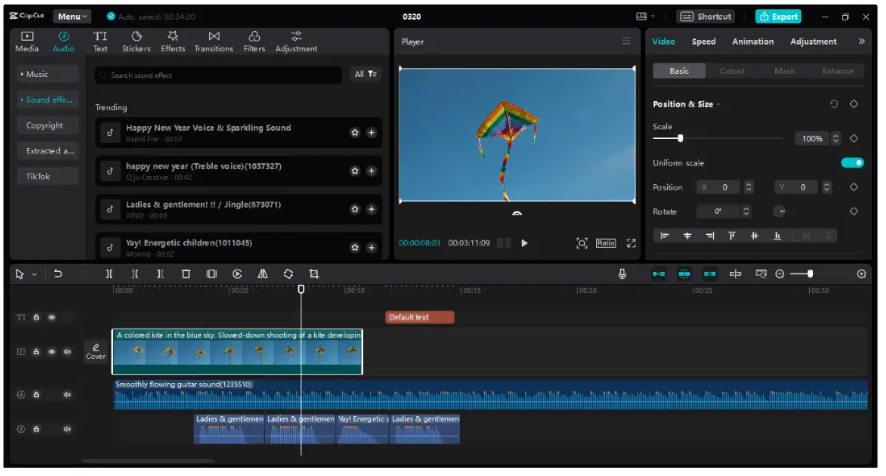Click the Rotate dial control
This screenshot has height=476, width=886.
tap(779, 211)
